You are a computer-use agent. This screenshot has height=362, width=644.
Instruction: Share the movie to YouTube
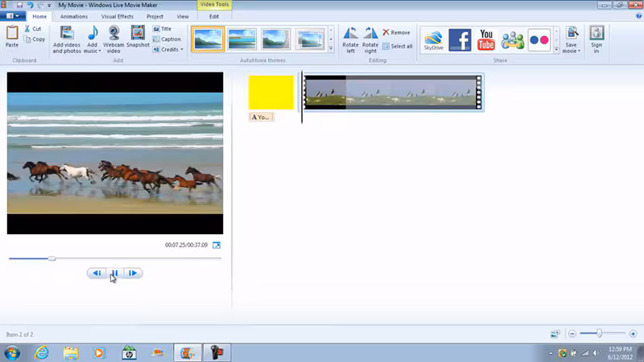click(486, 39)
